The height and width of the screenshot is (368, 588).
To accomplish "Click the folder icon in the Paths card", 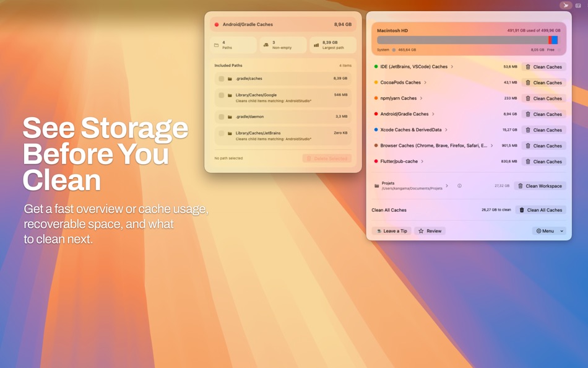I will click(217, 45).
